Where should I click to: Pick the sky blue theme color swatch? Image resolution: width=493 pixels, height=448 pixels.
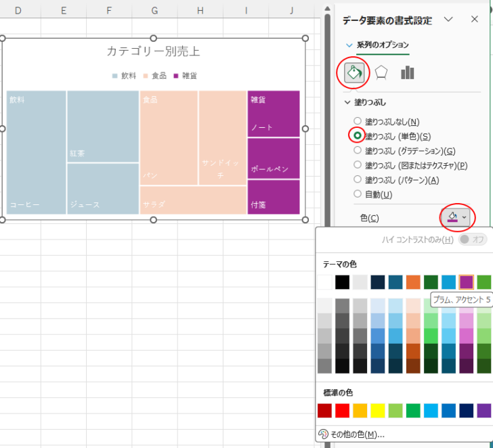pyautogui.click(x=449, y=282)
